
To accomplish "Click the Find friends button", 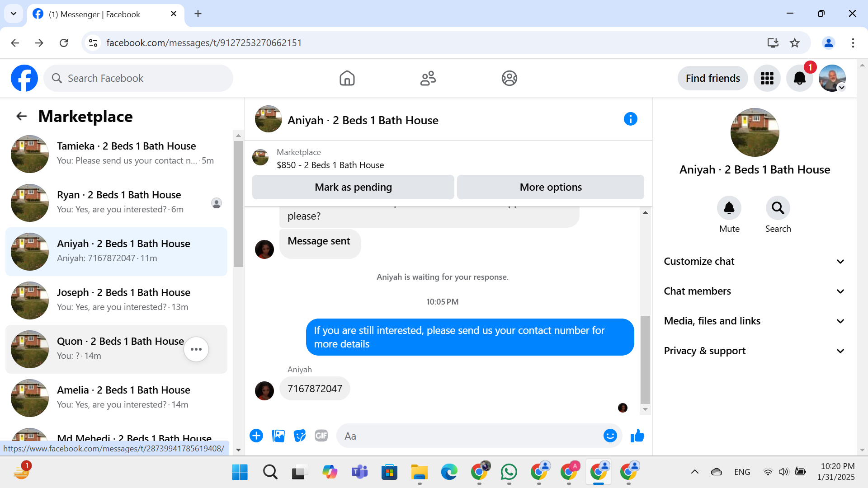I will pos(712,78).
